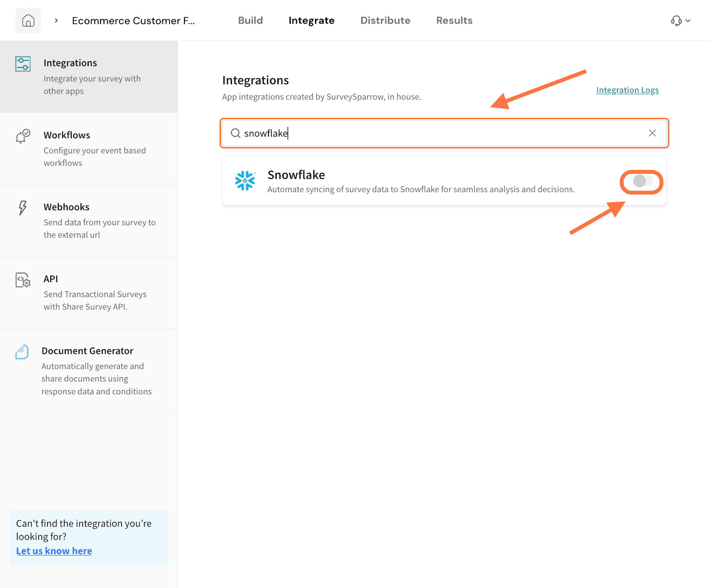
Task: Clear the snowflake search text
Action: pos(652,133)
